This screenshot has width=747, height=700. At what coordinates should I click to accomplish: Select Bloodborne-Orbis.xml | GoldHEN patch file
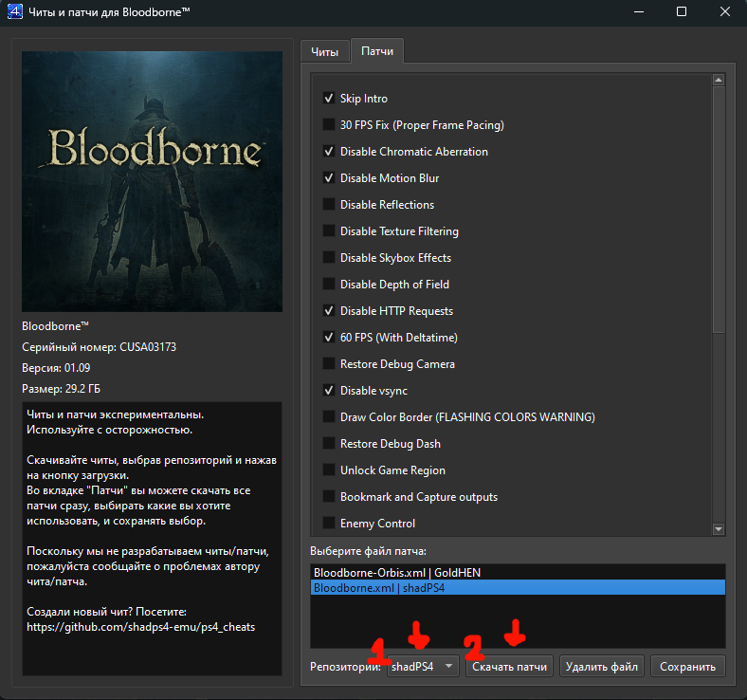coord(518,572)
